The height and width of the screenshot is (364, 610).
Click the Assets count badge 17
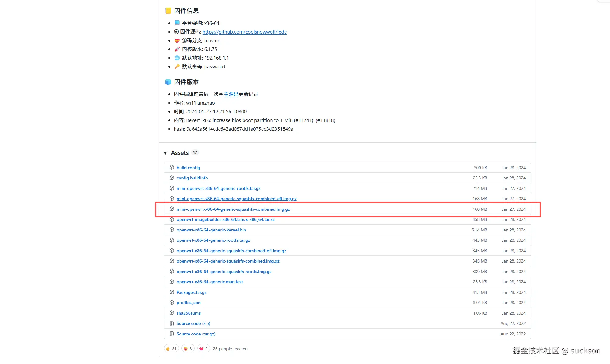coord(195,153)
